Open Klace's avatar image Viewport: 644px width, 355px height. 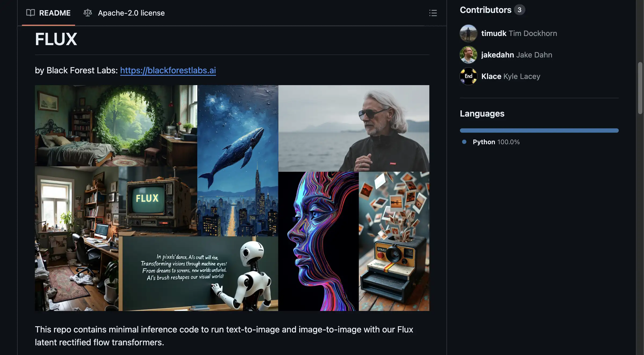[468, 76]
